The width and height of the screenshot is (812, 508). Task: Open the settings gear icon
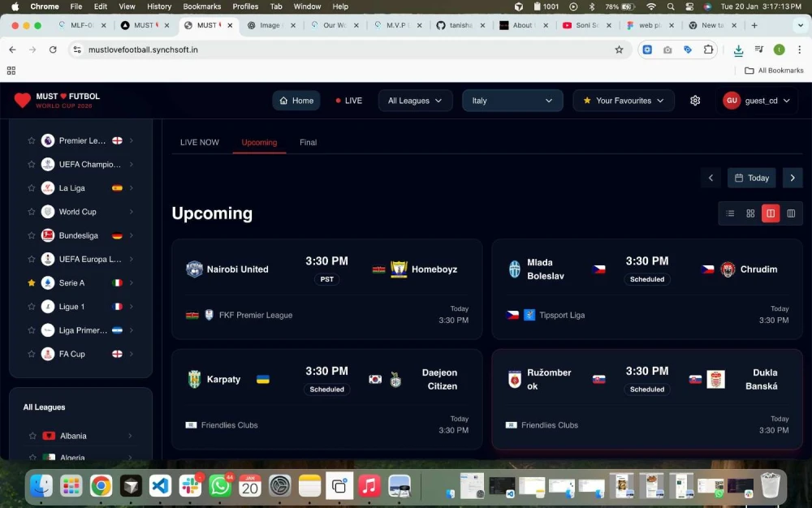click(x=695, y=101)
